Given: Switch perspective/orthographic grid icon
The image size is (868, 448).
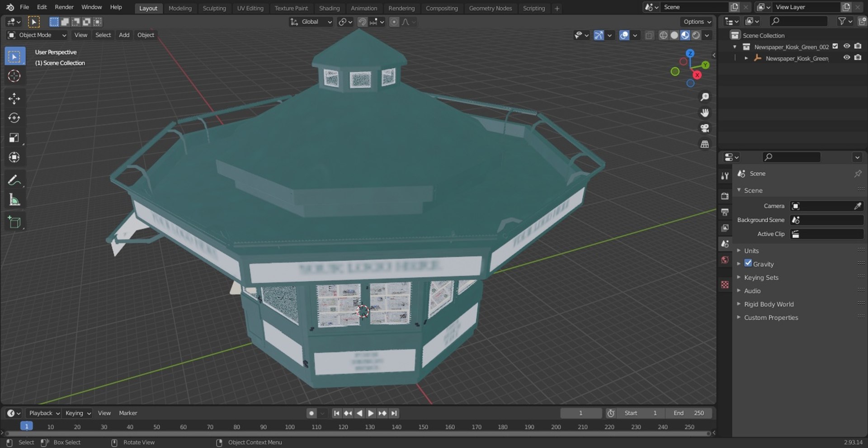Looking at the screenshot, I should point(704,144).
